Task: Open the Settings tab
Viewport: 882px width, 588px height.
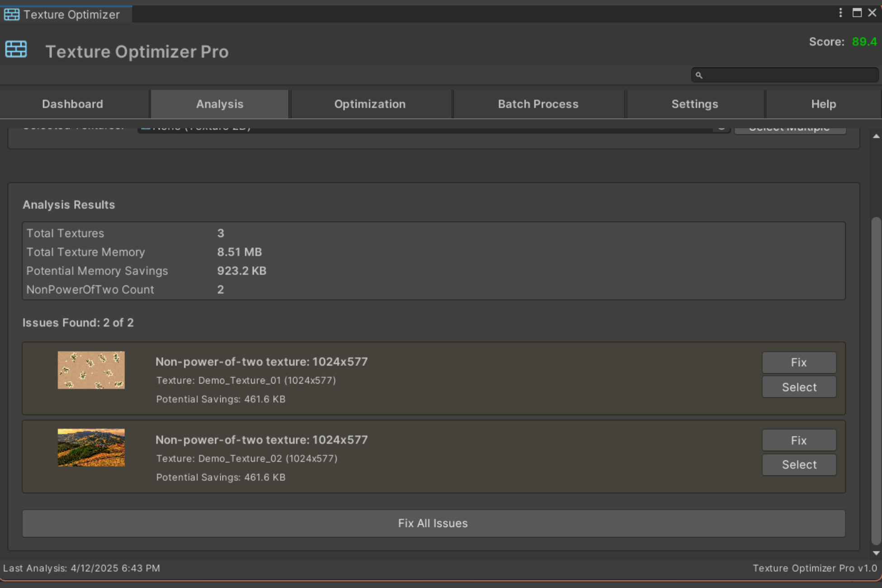Action: 695,104
